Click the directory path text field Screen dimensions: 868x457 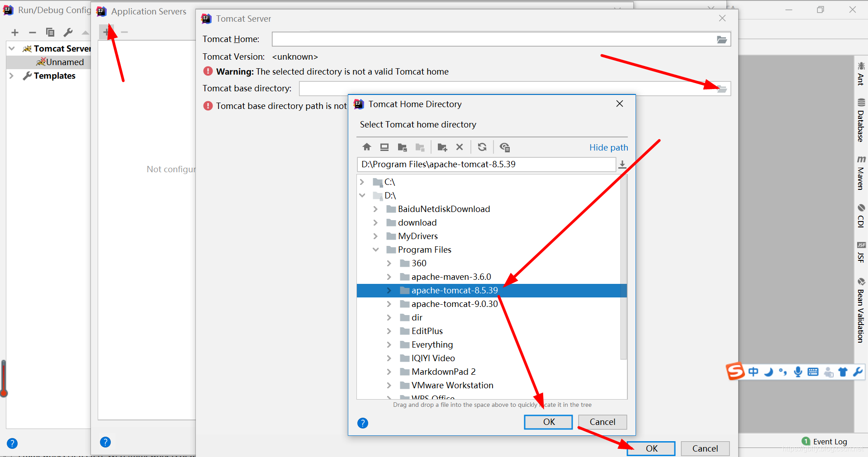point(486,165)
